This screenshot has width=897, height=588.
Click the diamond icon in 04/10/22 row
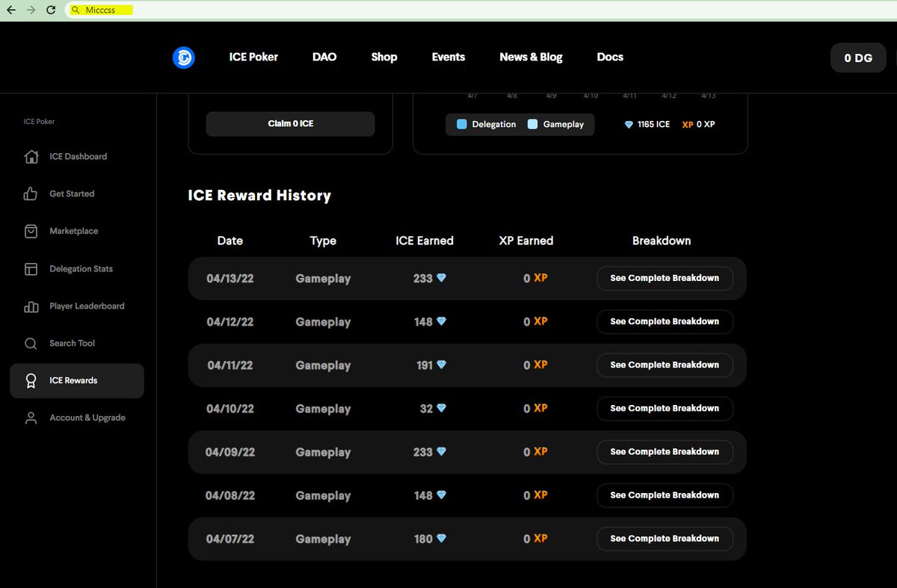click(442, 409)
